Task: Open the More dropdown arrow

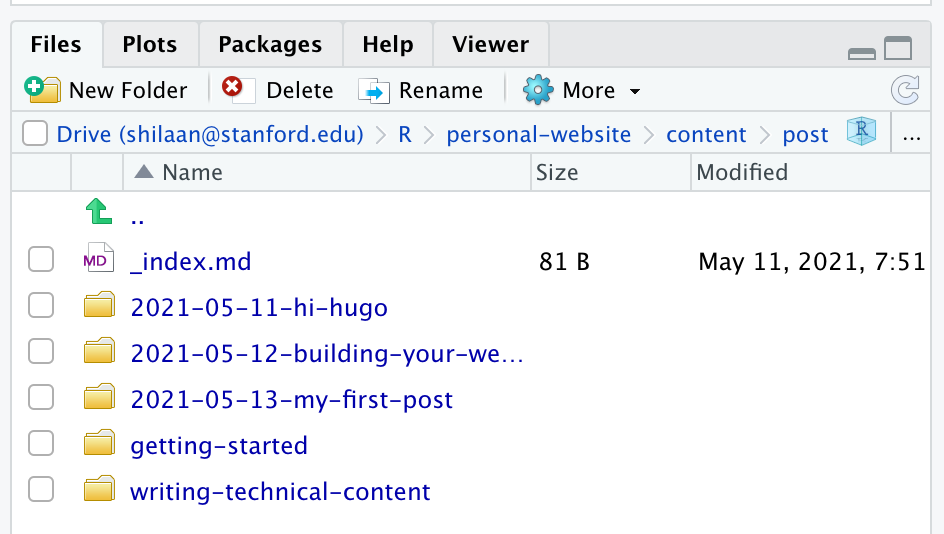Action: coord(634,91)
